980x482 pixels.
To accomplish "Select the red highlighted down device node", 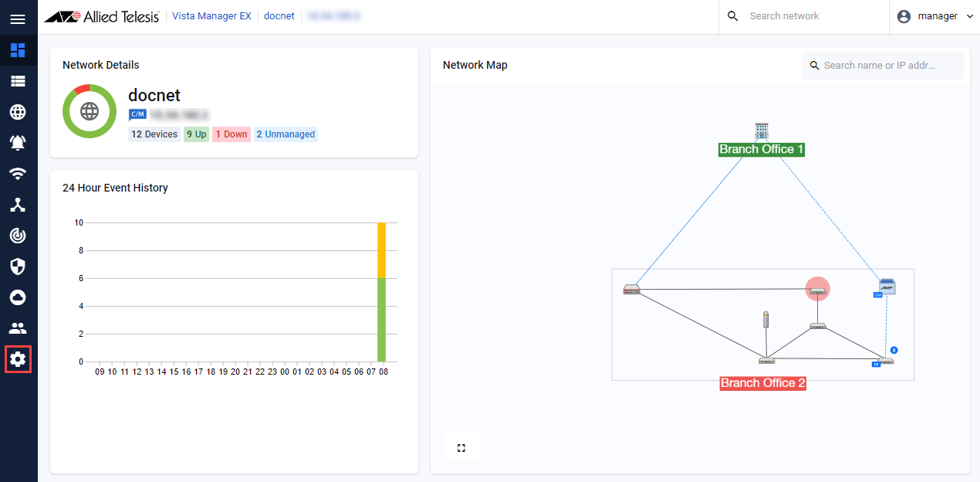I will [817, 289].
